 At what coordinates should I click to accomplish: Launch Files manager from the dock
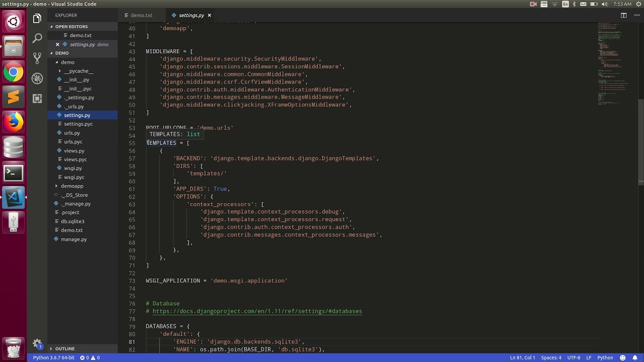pos(13,47)
